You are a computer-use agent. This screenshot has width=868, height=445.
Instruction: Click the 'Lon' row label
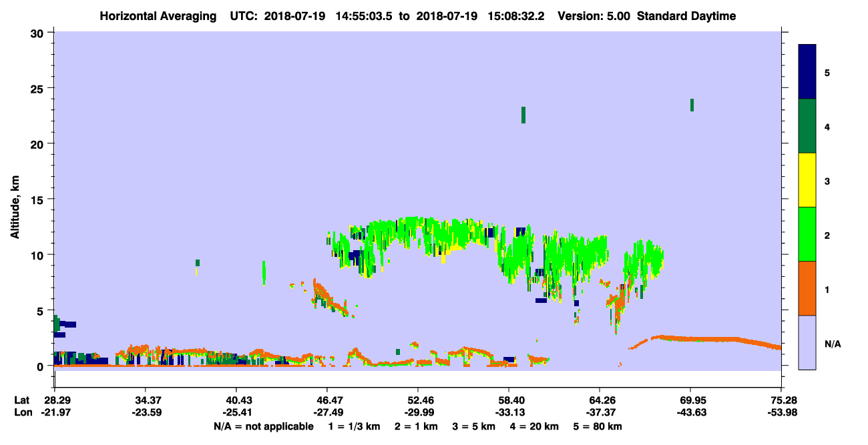22,412
